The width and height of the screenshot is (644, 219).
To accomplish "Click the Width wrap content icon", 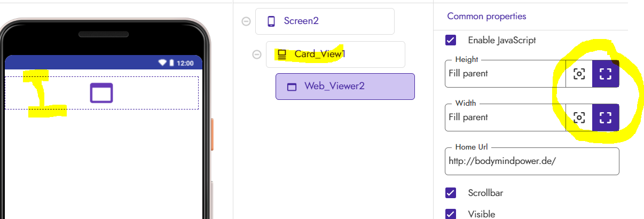I will point(579,118).
